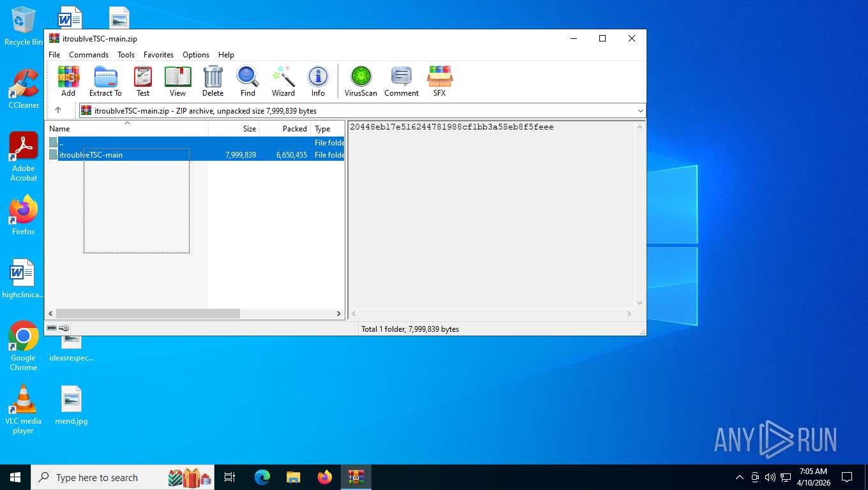
Task: Click the Windows Start button
Action: click(x=15, y=477)
